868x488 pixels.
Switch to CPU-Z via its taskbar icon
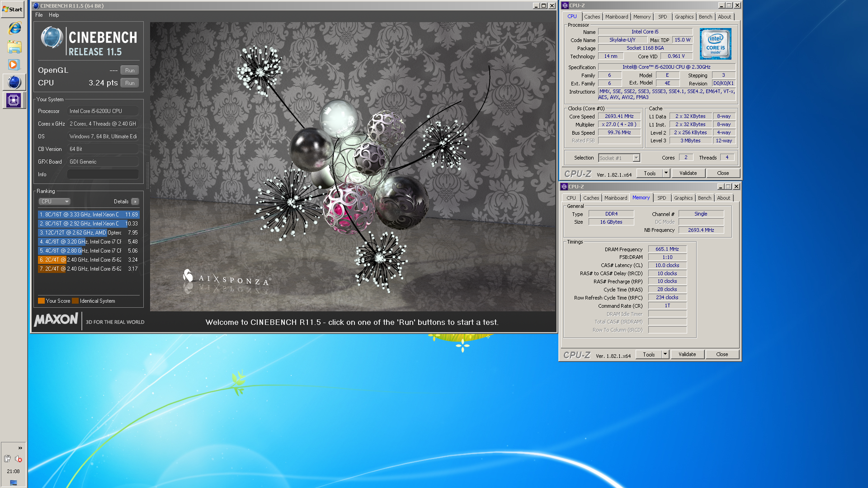click(x=14, y=100)
